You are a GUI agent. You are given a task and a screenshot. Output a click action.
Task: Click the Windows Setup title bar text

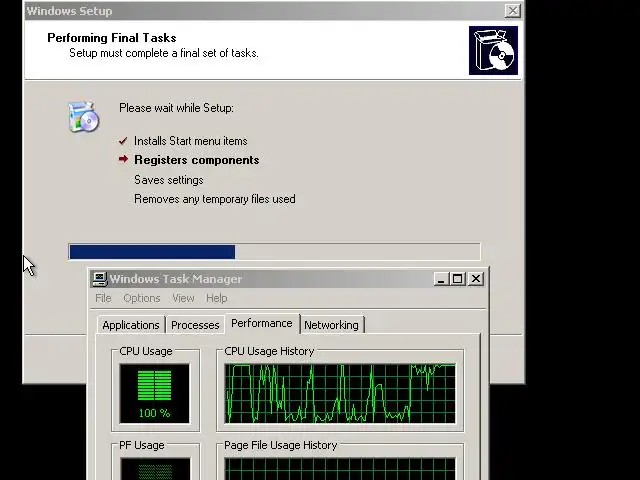coord(69,11)
